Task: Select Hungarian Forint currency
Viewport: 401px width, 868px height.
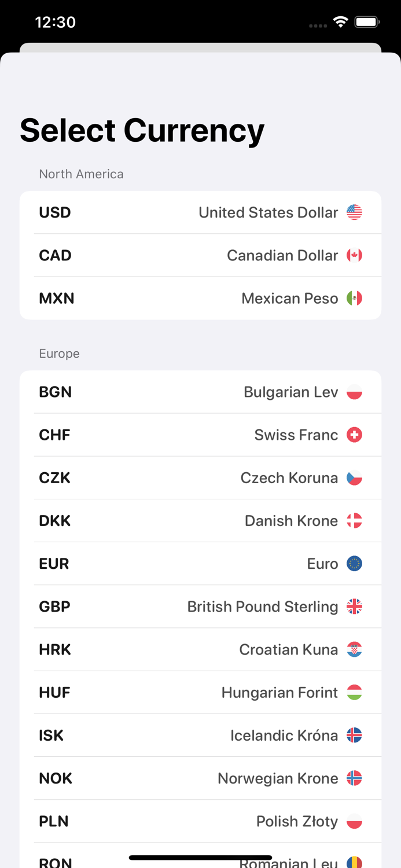Action: pyautogui.click(x=200, y=692)
